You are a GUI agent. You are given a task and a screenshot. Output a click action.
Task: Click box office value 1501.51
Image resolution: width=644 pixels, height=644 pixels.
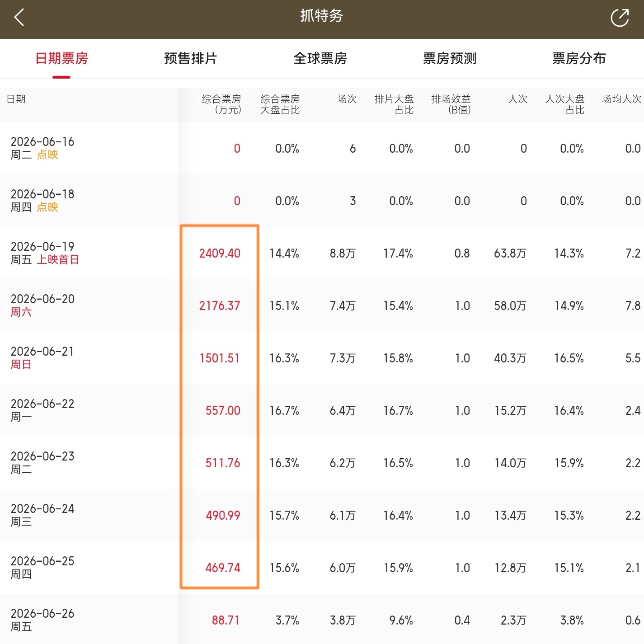[220, 358]
